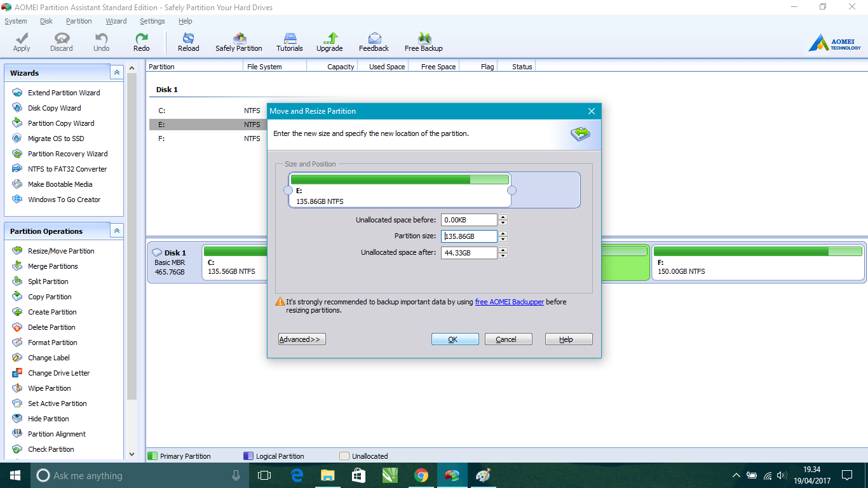Choose Copy Partition operation
The height and width of the screenshot is (488, 868).
point(50,297)
